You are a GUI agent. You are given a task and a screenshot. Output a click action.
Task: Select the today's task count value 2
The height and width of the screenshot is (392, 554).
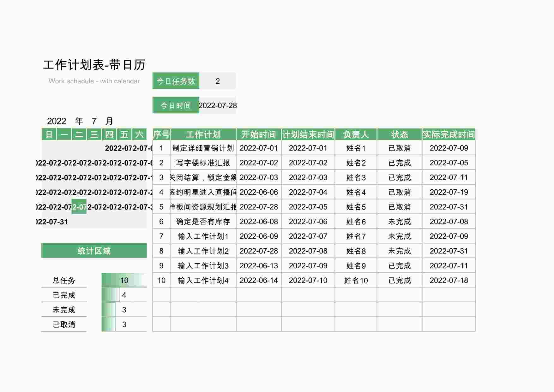coord(218,81)
